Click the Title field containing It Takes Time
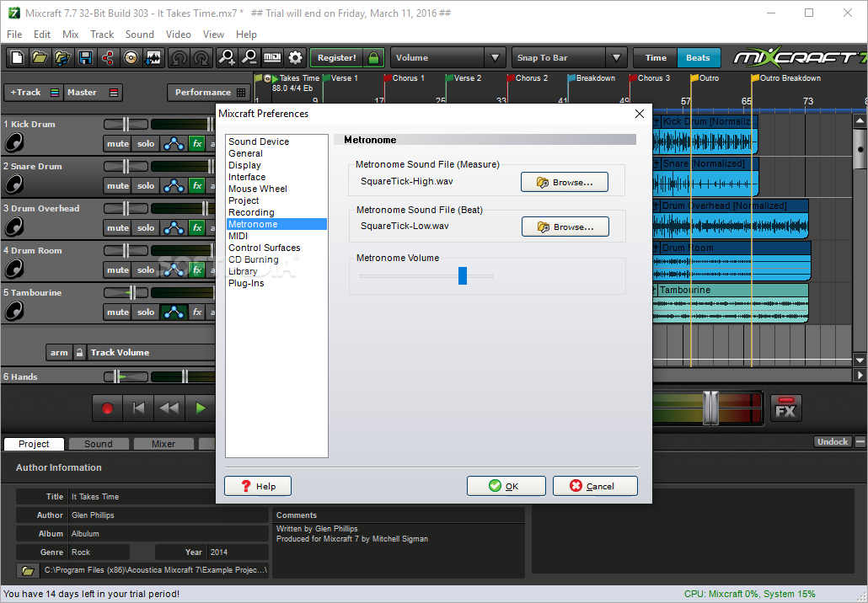Viewport: 868px width, 603px height. coord(169,497)
